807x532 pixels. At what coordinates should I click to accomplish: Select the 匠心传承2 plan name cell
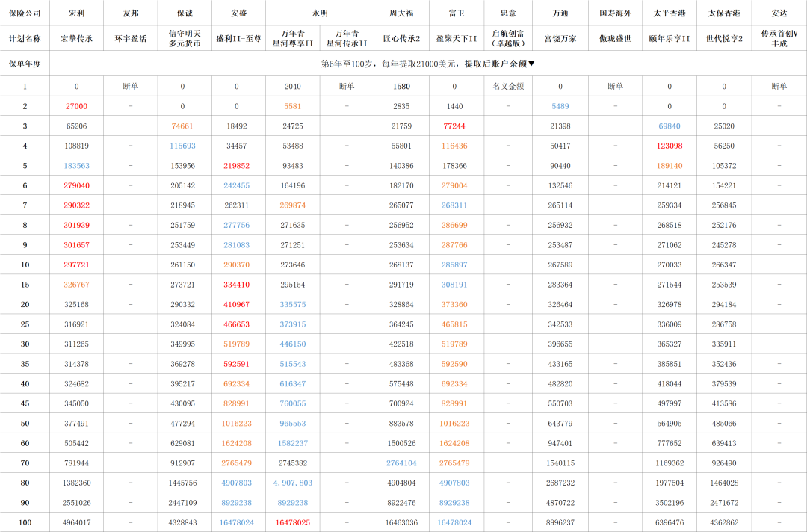401,38
